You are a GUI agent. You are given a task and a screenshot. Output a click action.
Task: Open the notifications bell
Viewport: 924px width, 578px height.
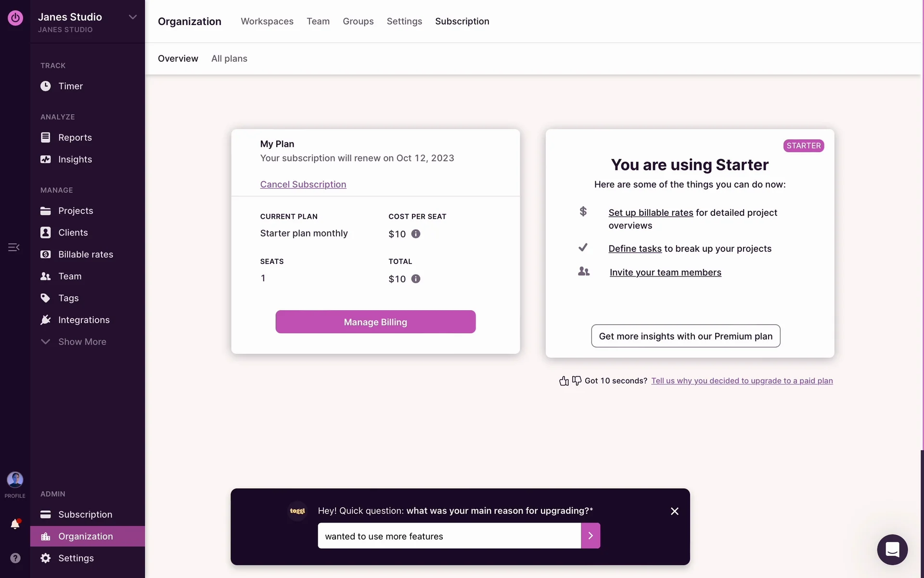[15, 524]
